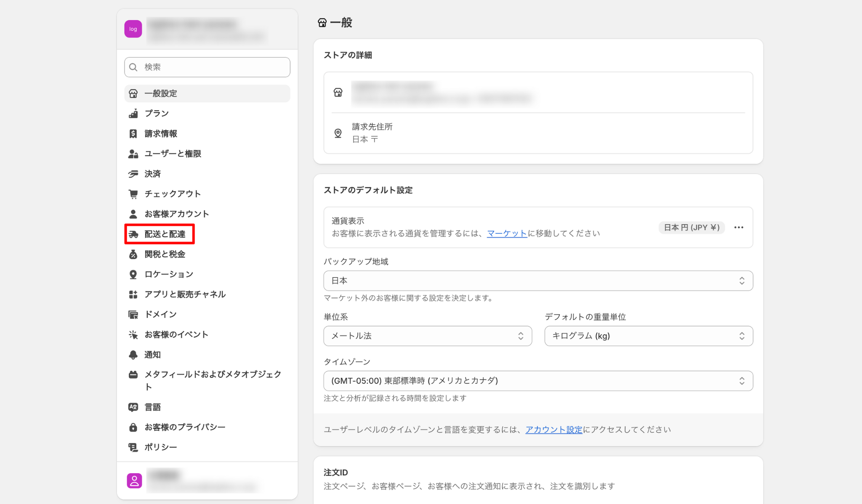Open the ユーザーと権限 settings page

pos(173,154)
